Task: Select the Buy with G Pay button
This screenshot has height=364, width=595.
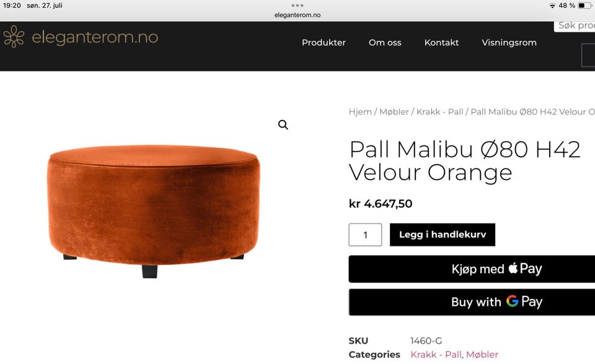Action: tap(472, 302)
